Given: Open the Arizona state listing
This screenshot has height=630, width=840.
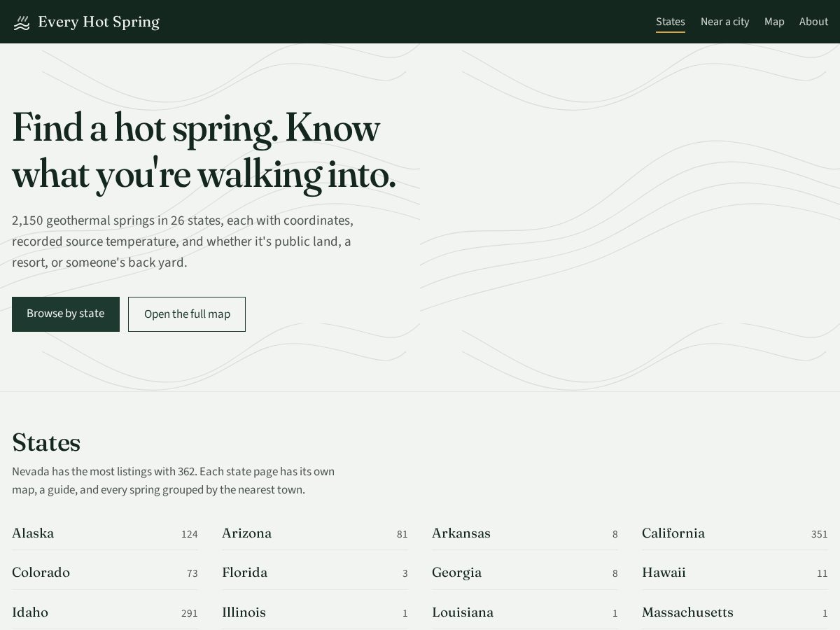Looking at the screenshot, I should (x=315, y=533).
